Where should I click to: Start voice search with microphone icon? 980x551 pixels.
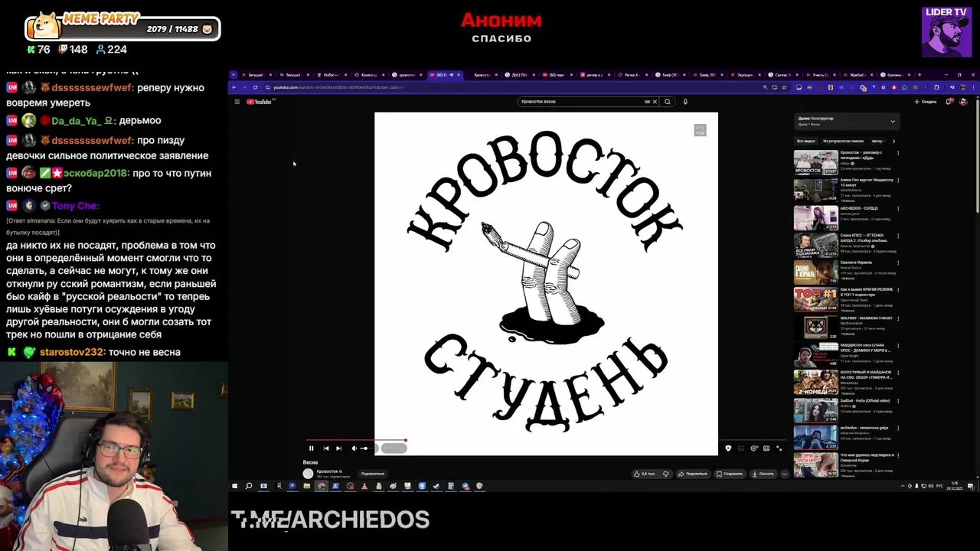pyautogui.click(x=685, y=102)
